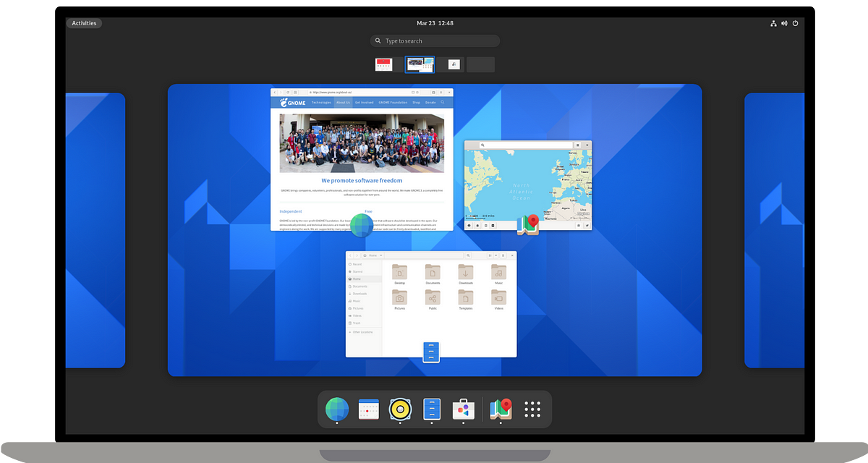Launch the Maps icon in dash
This screenshot has width=868, height=463.
(501, 409)
